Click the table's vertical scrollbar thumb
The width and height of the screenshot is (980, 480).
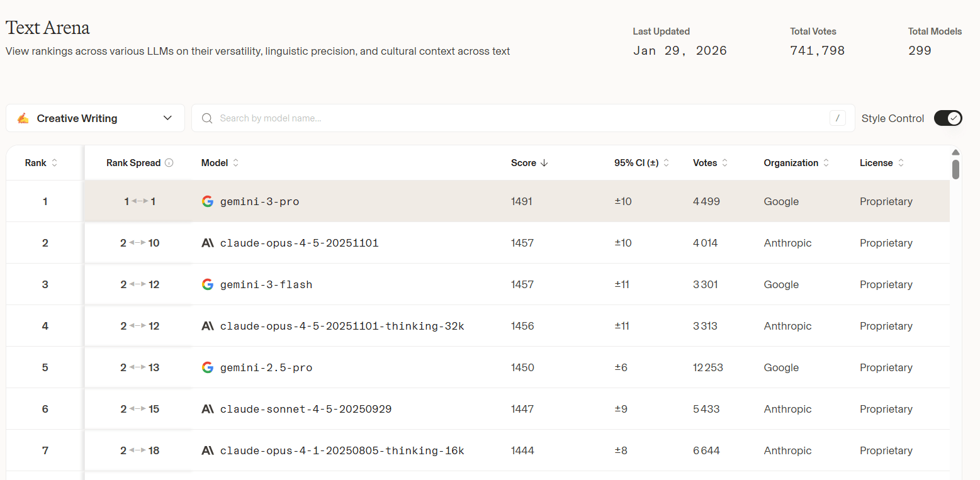pos(955,169)
